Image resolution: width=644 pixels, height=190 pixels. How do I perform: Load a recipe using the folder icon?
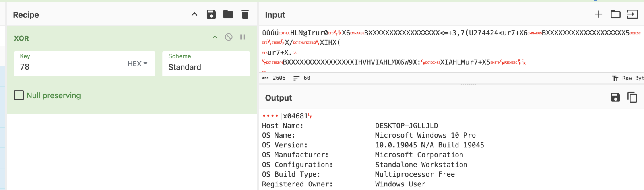(x=228, y=14)
